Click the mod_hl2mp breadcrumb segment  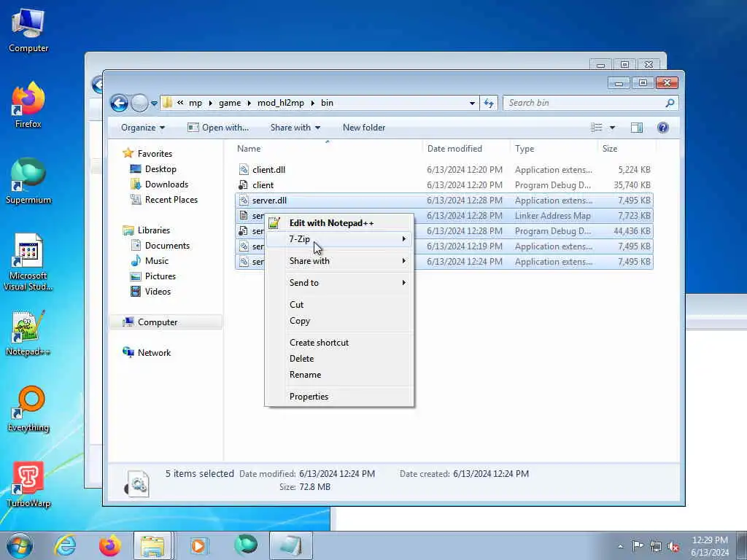(281, 103)
